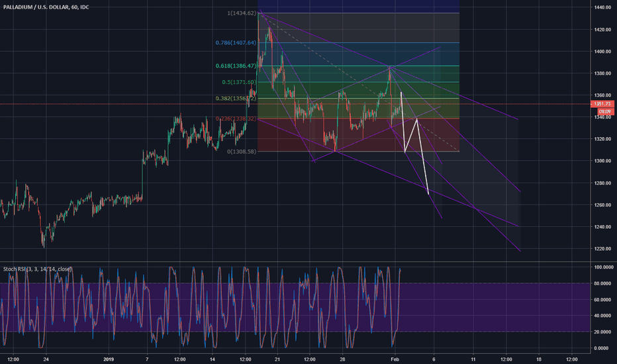This screenshot has height=364, width=617.
Task: Click the 24 date on the time axis
Action: pos(46,359)
